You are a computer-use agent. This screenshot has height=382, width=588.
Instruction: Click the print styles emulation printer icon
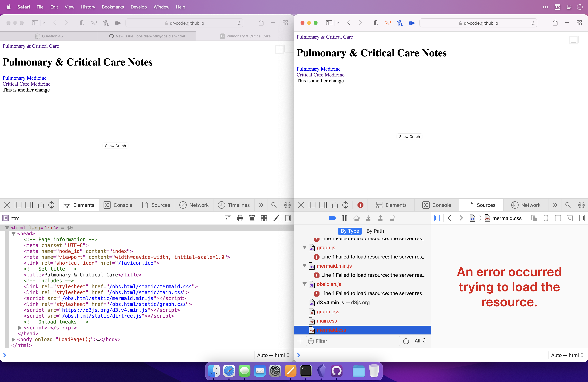(240, 218)
